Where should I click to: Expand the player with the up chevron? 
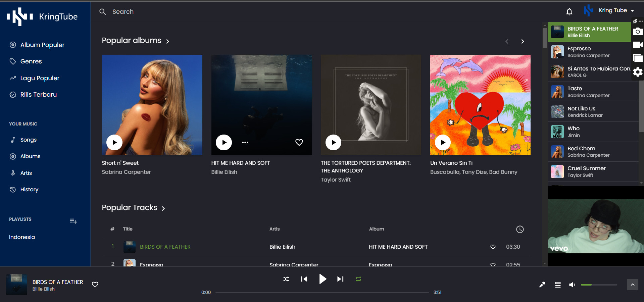[633, 285]
